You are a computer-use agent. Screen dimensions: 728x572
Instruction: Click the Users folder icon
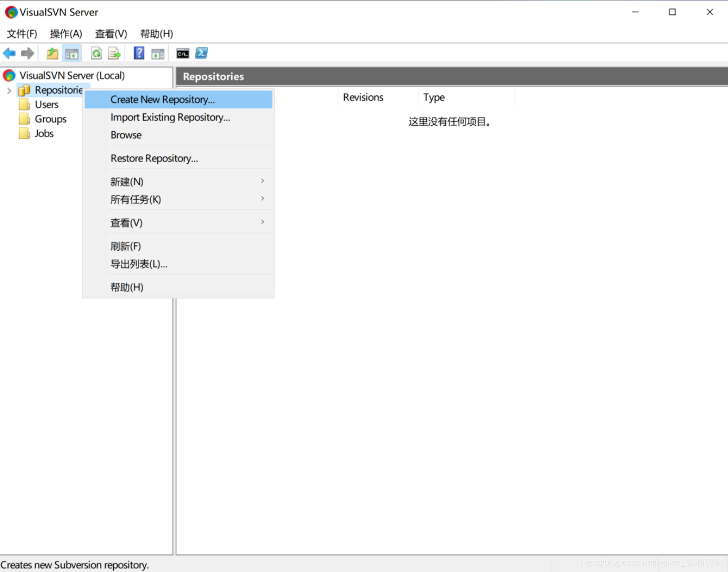(x=24, y=104)
